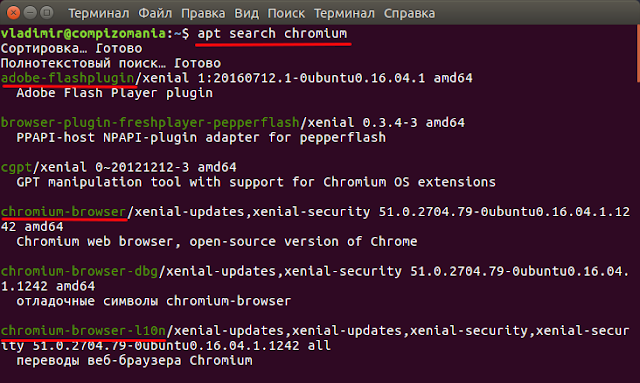
Task: Click the Adobe Flash Player plugin description
Action: pyautogui.click(x=114, y=93)
